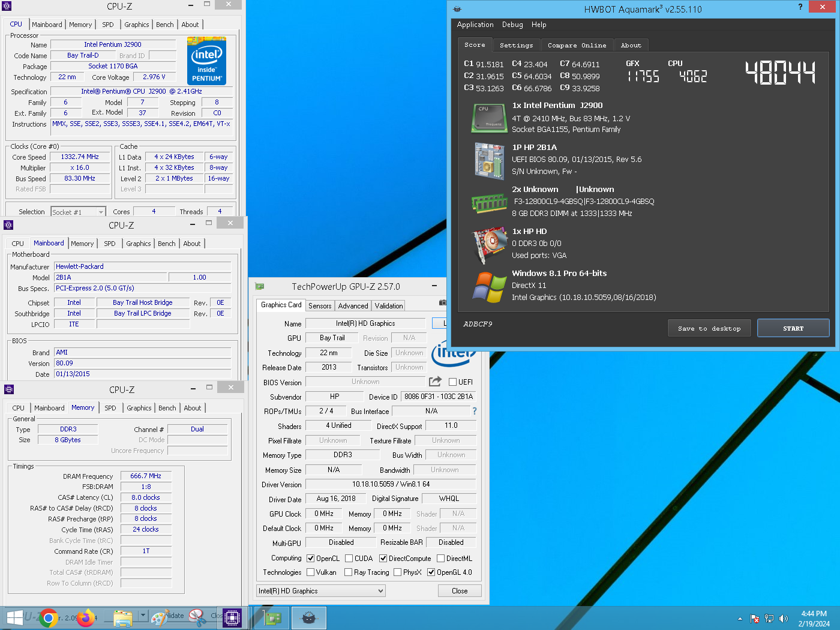The width and height of the screenshot is (840, 630).
Task: Open the Validation tab in GPU-Z
Action: point(389,306)
